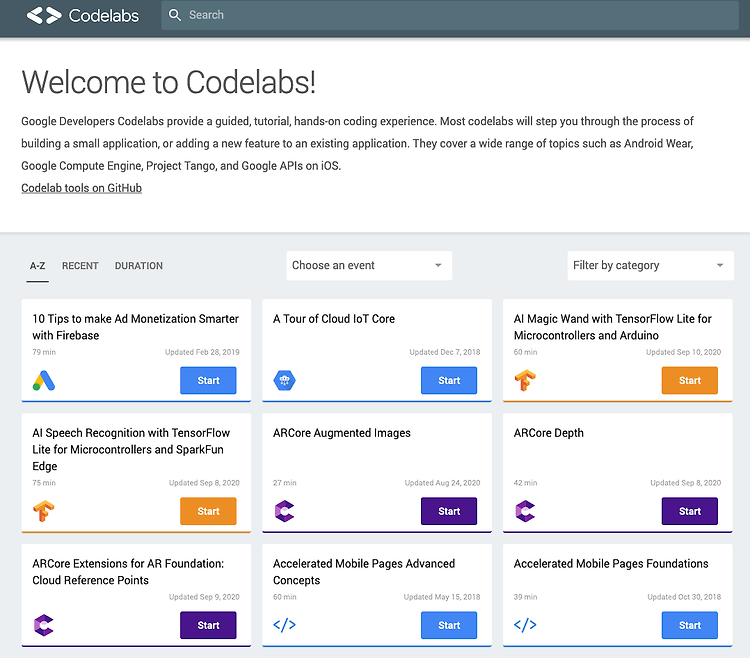Click the Cloud IoT Core hexagon icon

[285, 381]
